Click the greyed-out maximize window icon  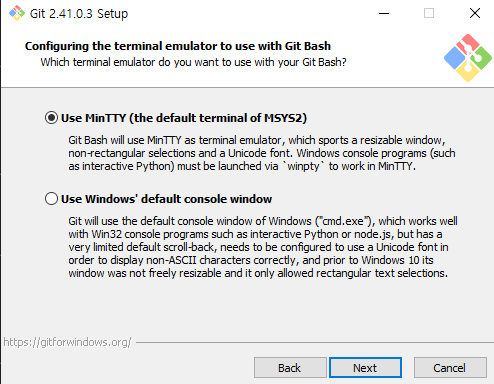[429, 13]
